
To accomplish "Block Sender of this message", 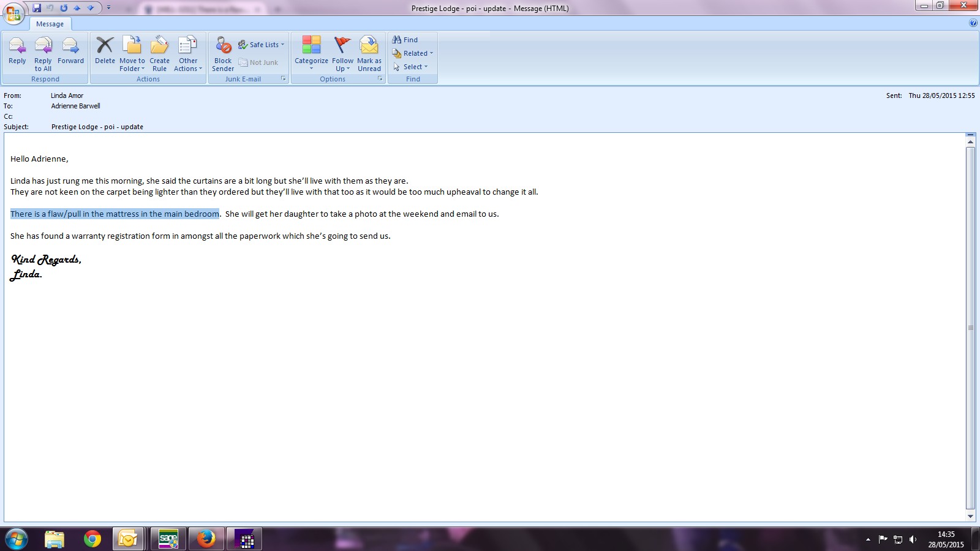I will [x=223, y=51].
